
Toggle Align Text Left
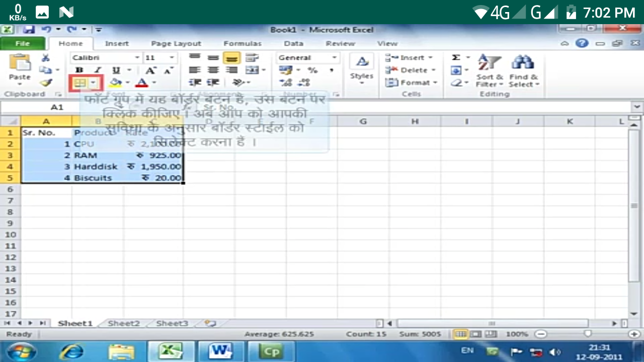point(195,70)
